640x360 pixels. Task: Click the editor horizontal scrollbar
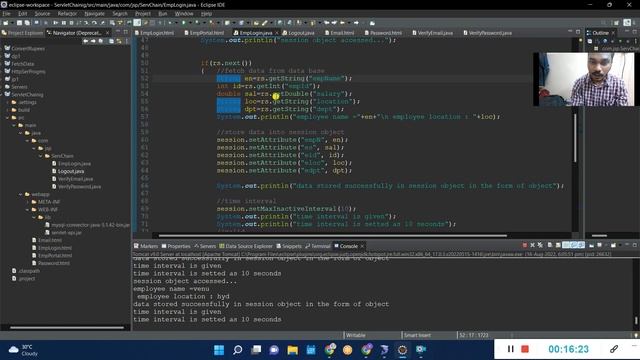(333, 236)
